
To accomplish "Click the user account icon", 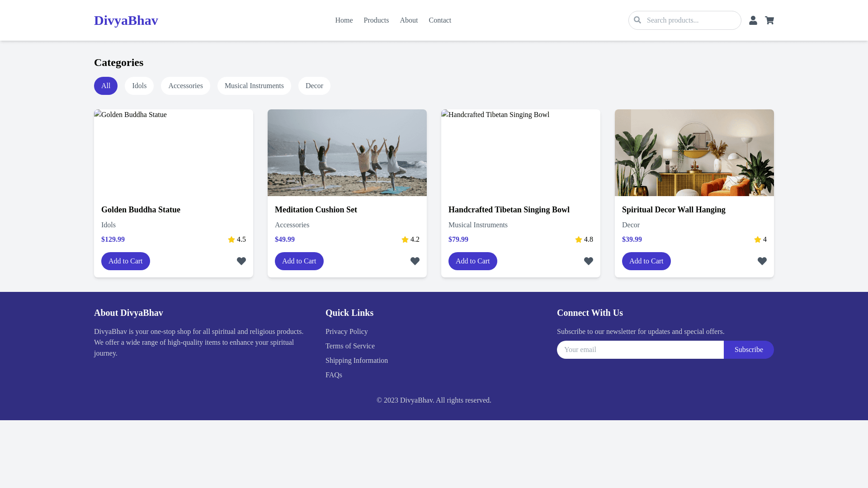I will pyautogui.click(x=753, y=20).
